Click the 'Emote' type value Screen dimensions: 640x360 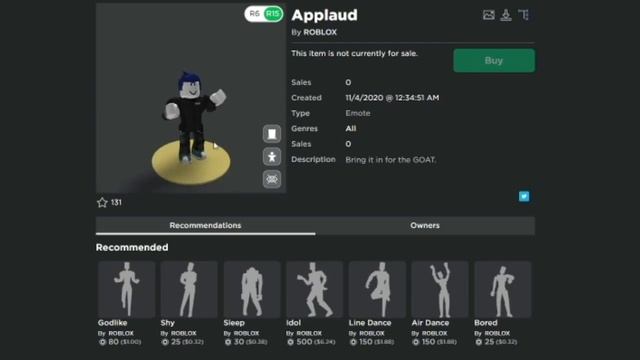pyautogui.click(x=358, y=113)
